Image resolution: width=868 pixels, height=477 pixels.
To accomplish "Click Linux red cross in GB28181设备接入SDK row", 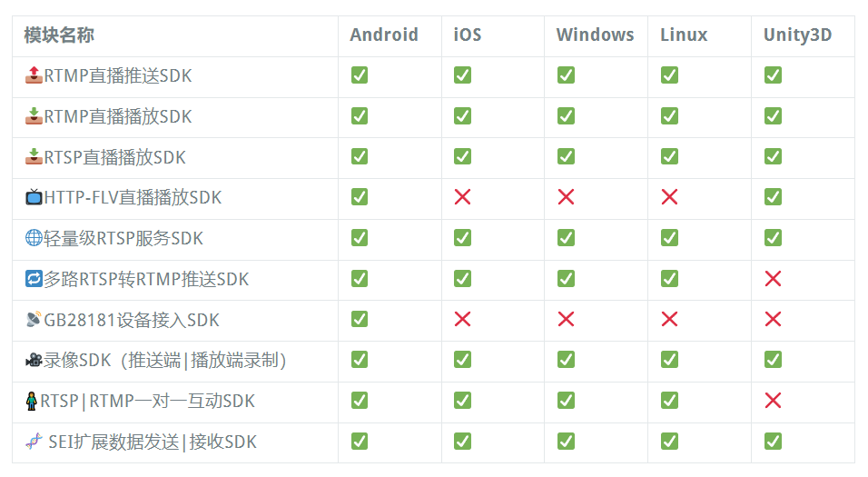I will pos(669,319).
